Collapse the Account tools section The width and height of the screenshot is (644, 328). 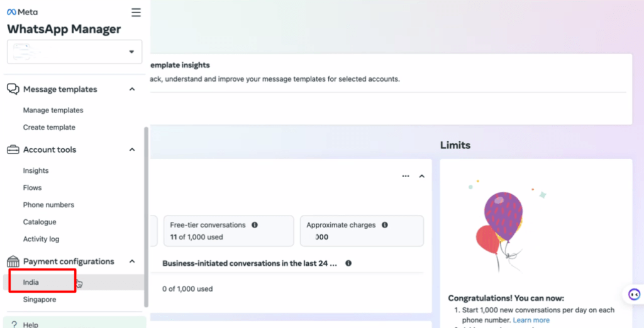(x=132, y=150)
